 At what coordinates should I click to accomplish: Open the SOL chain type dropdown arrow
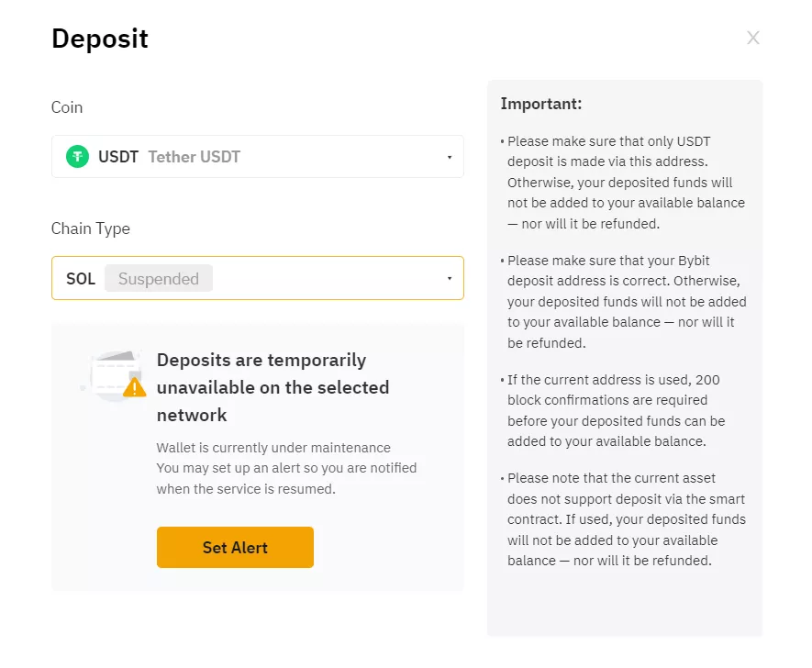point(450,278)
